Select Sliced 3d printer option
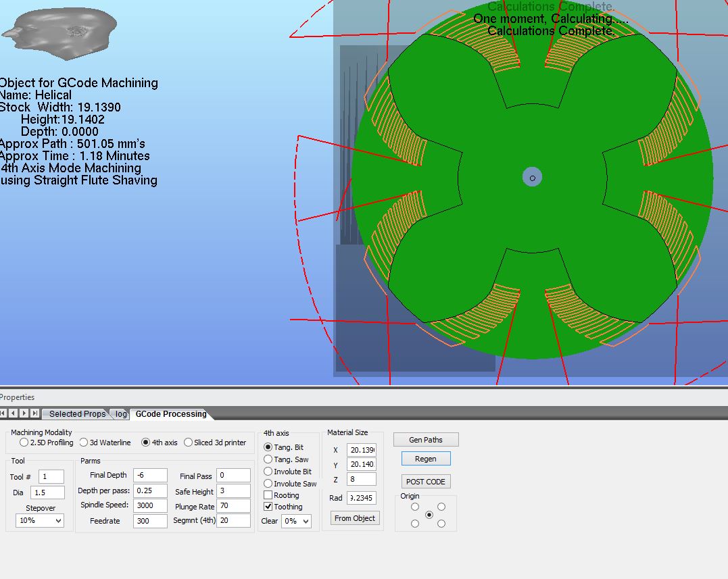Screen dimensions: 728x579 click(189, 443)
